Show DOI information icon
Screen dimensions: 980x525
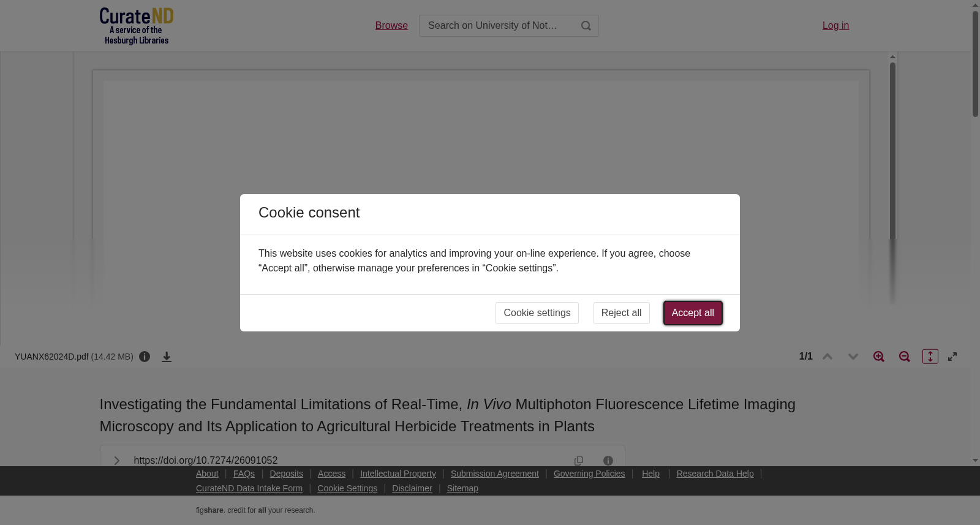pos(608,461)
